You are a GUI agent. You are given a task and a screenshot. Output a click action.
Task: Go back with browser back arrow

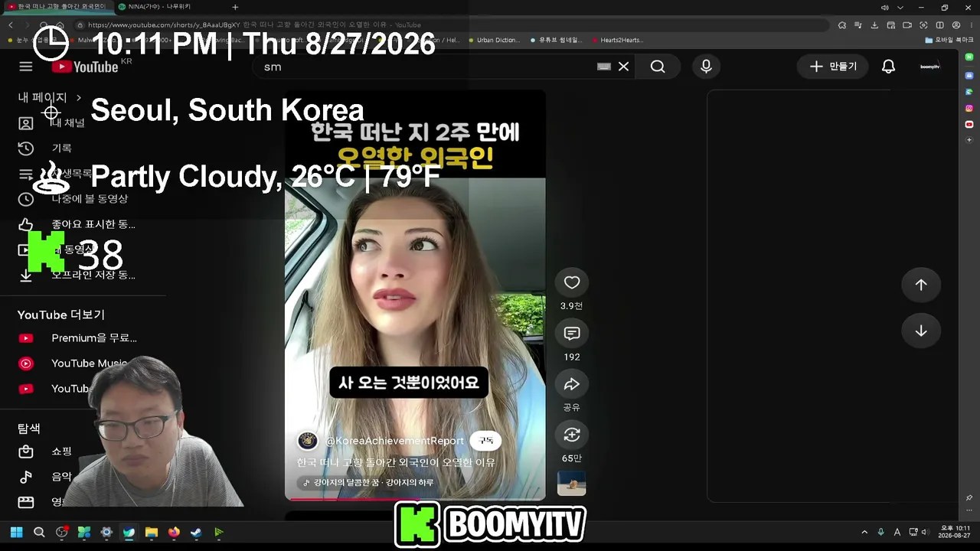click(11, 24)
